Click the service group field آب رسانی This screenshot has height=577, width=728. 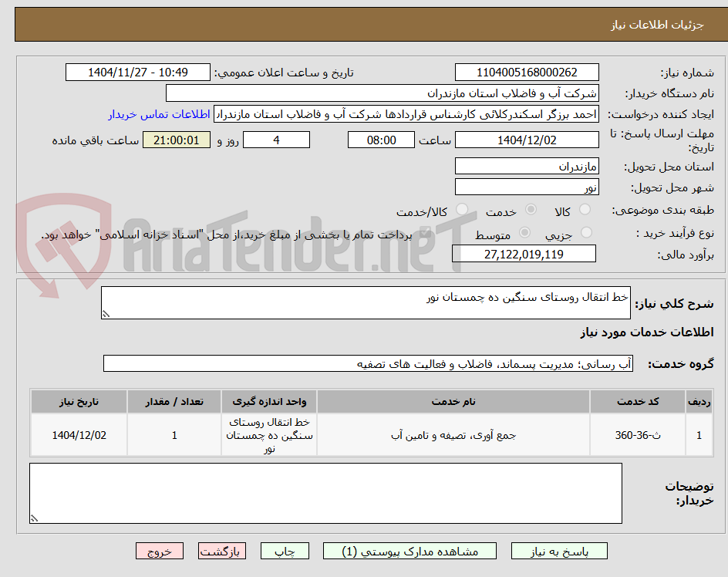368,364
